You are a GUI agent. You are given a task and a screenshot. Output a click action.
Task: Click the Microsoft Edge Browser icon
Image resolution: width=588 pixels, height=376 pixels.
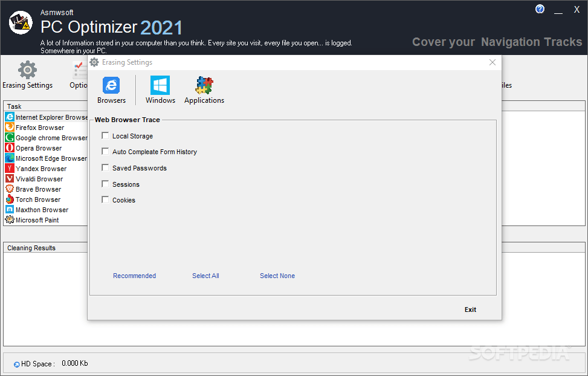tap(10, 158)
